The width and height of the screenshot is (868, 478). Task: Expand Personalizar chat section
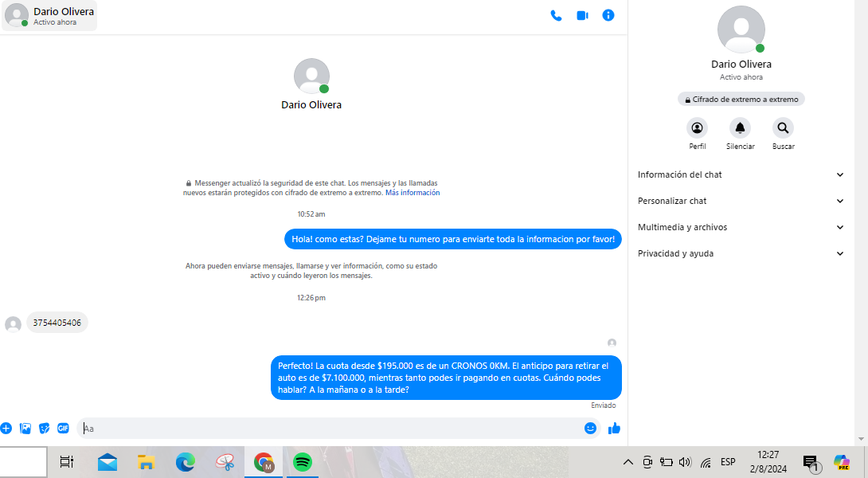point(741,201)
